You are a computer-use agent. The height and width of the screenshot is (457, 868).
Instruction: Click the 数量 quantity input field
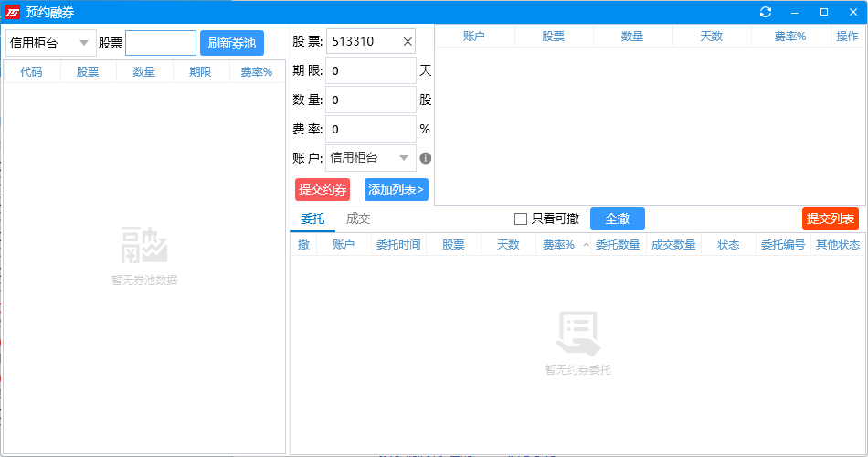[371, 100]
